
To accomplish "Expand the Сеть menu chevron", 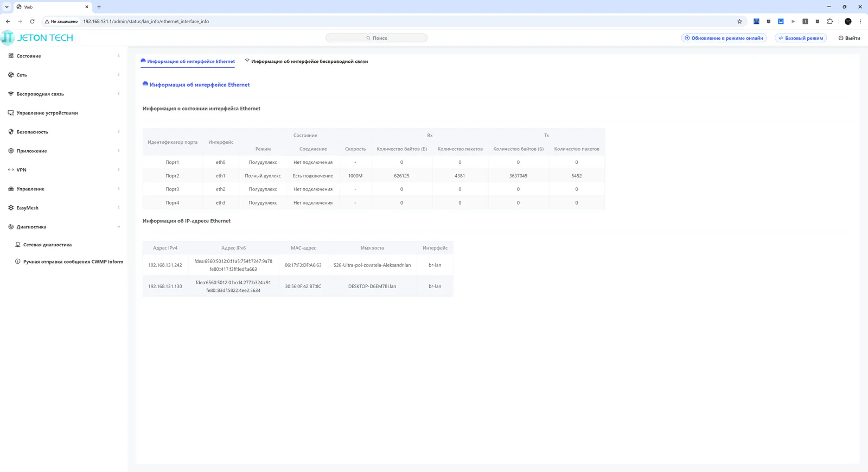I will click(x=119, y=75).
